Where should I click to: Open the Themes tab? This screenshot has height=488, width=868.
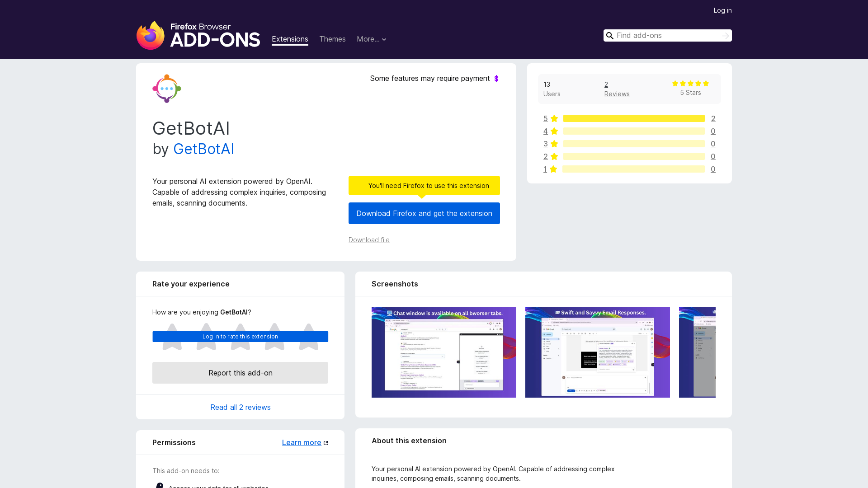332,39
